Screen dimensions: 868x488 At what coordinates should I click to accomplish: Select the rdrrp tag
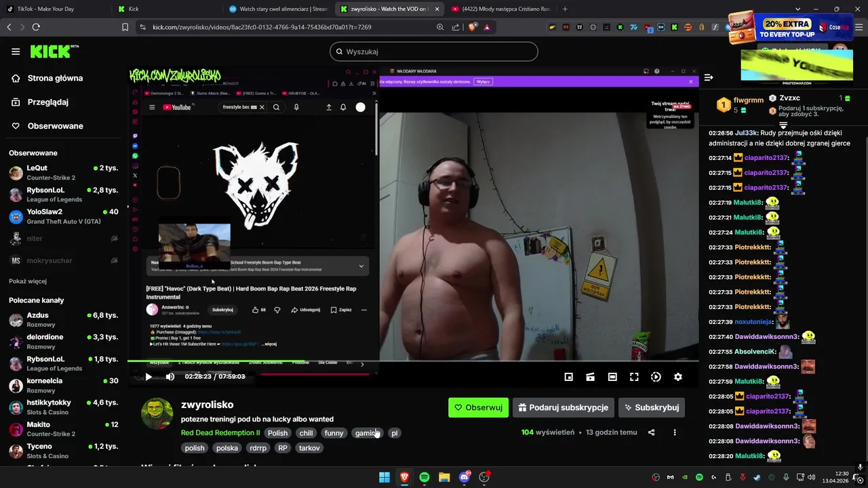258,448
